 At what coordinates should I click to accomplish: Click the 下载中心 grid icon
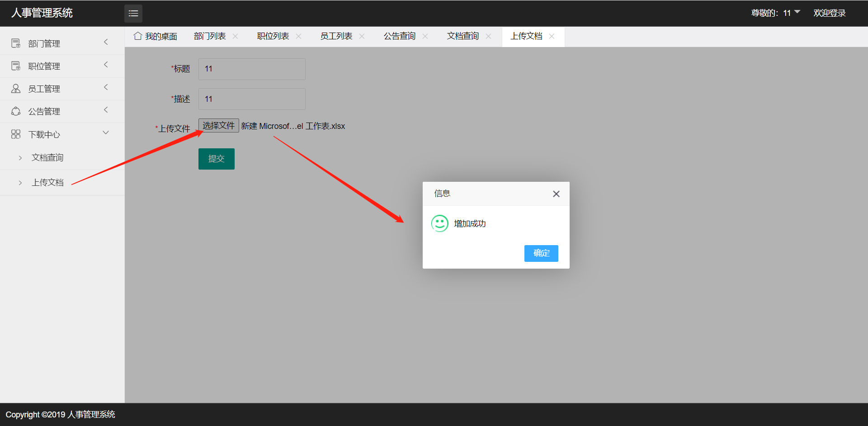(16, 134)
